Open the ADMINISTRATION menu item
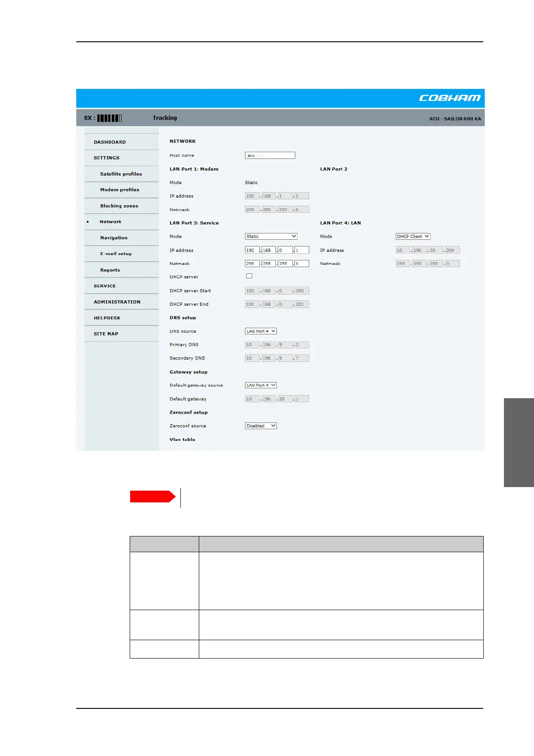The height and width of the screenshot is (756, 534). (x=117, y=302)
